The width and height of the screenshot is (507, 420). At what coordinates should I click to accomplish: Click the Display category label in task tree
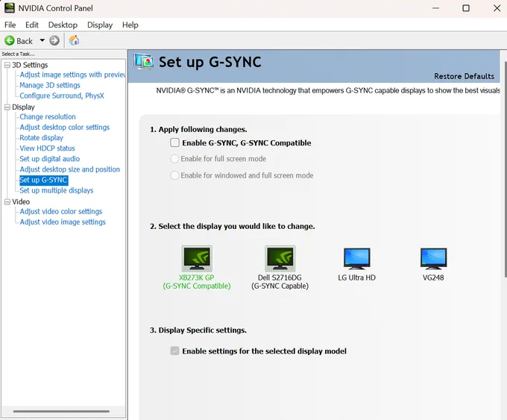click(23, 107)
